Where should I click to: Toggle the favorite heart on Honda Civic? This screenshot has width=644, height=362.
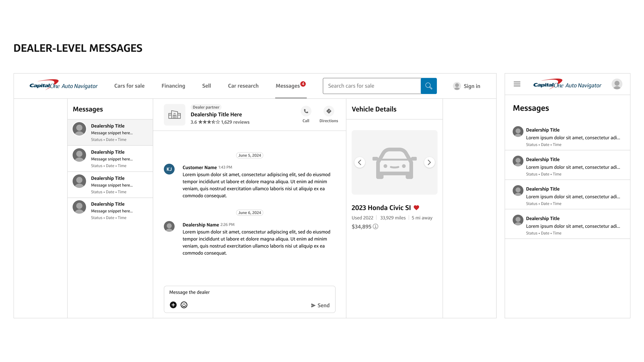416,208
